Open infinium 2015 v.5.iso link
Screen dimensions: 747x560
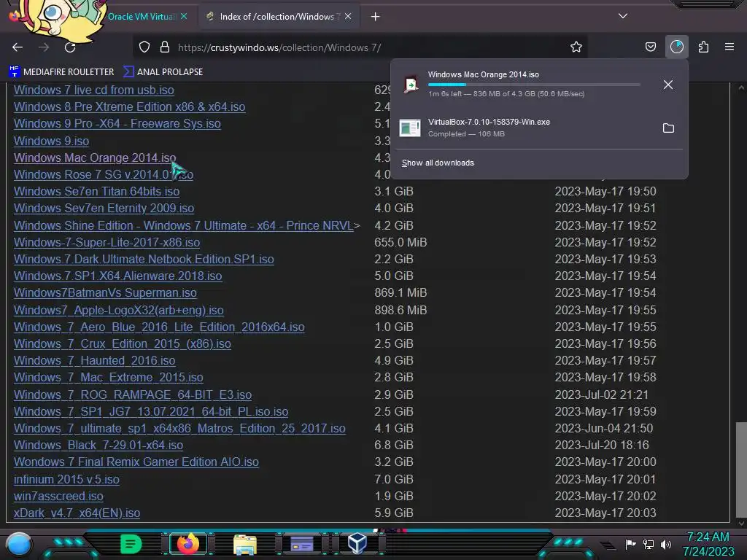[x=66, y=480]
